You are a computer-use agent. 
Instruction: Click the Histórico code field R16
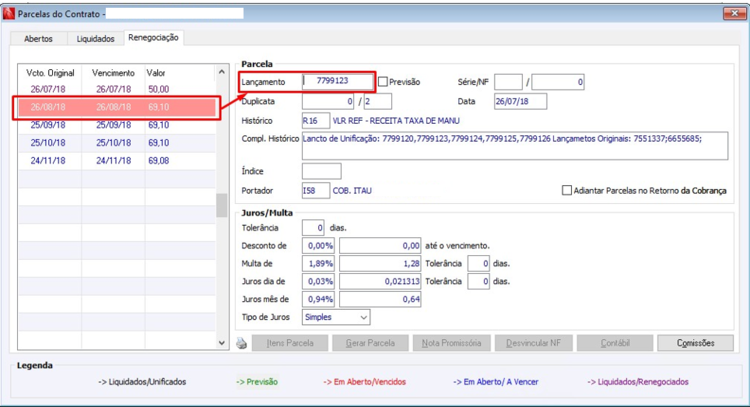pos(316,121)
